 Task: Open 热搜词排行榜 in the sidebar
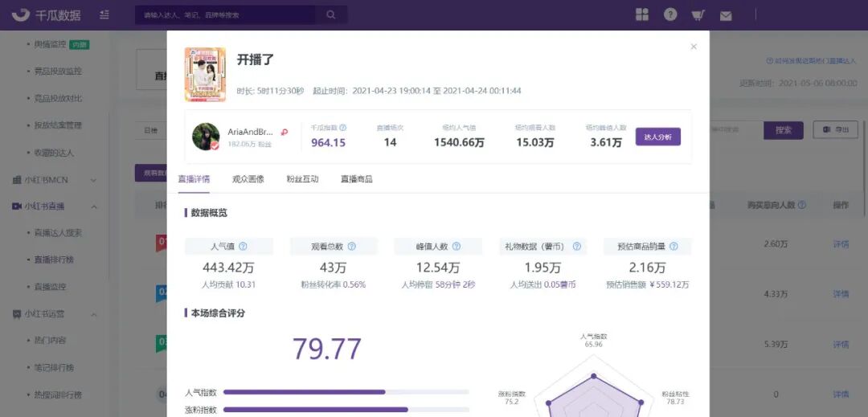tap(58, 395)
